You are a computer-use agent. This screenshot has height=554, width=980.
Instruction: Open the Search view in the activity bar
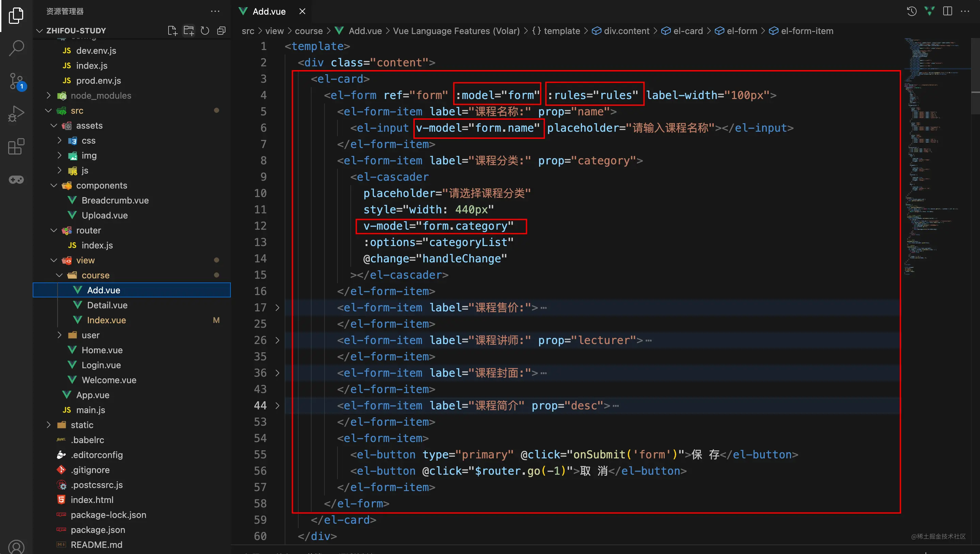(x=16, y=48)
